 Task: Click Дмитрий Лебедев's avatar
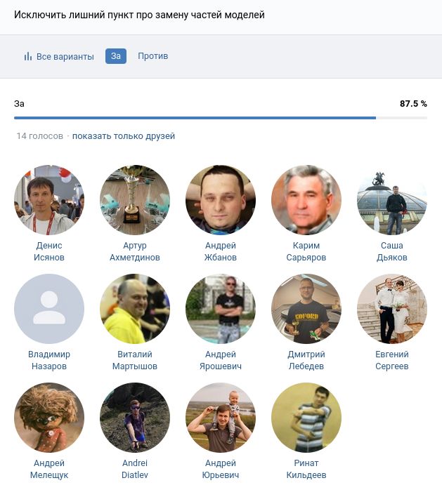click(306, 309)
